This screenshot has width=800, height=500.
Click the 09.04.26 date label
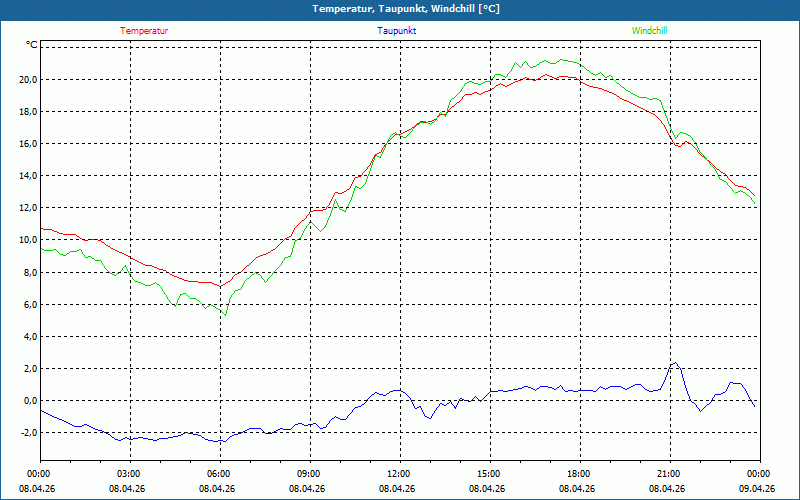tap(757, 489)
